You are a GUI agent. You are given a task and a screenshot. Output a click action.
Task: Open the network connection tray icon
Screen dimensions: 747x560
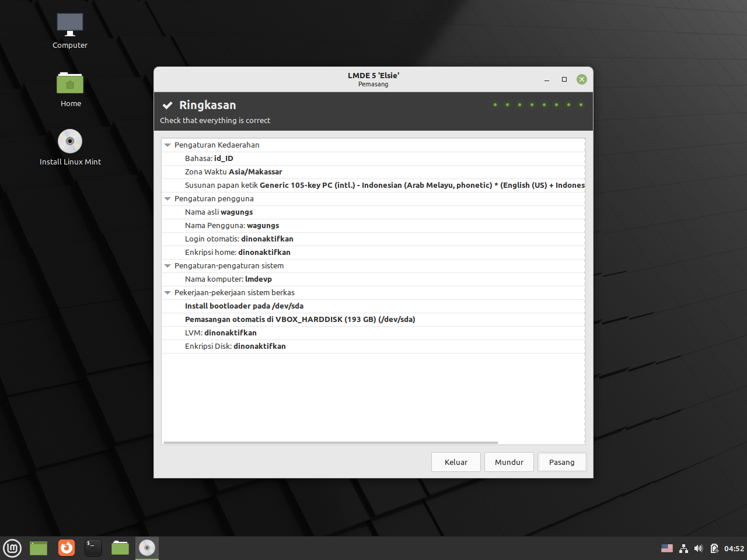pyautogui.click(x=683, y=548)
